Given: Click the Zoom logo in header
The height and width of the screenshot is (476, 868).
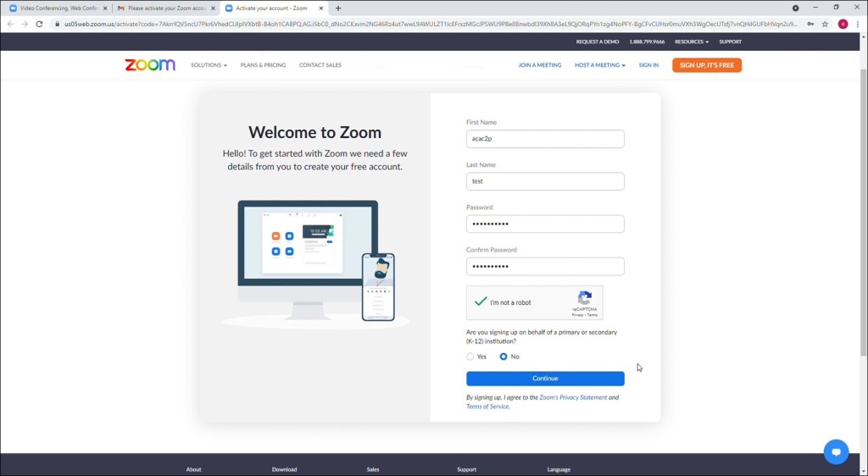Looking at the screenshot, I should [150, 65].
